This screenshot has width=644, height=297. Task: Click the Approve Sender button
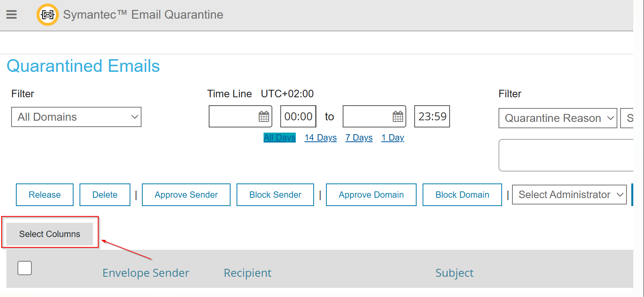[x=186, y=195]
